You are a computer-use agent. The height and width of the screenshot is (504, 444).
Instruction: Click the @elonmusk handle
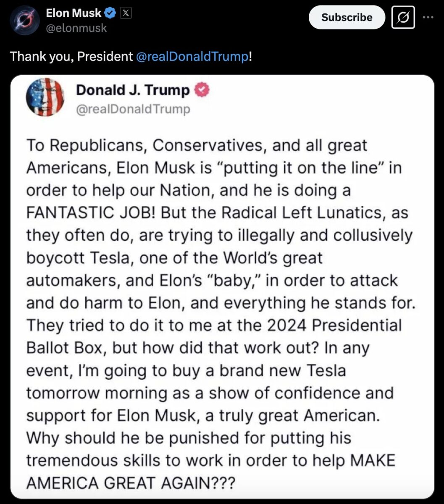click(76, 28)
